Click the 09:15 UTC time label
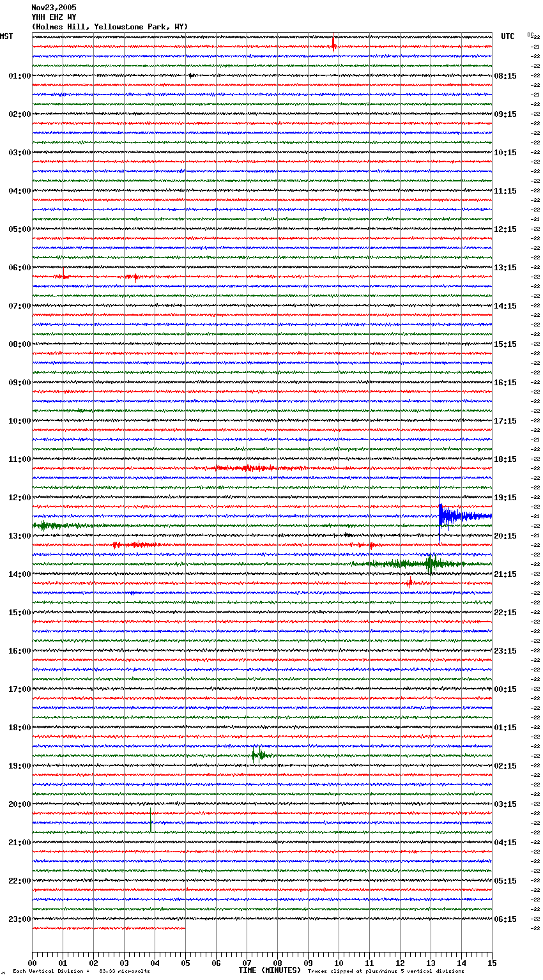The width and height of the screenshot is (543, 980). point(505,114)
